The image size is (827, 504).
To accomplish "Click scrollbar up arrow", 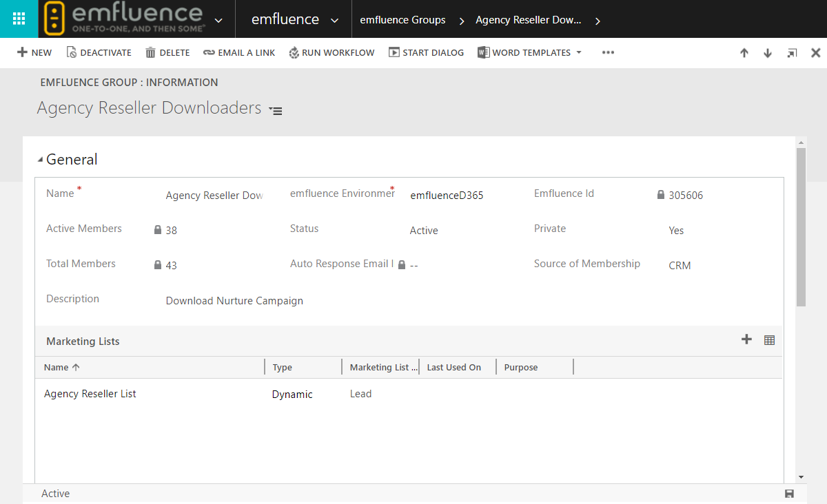I will (x=801, y=143).
